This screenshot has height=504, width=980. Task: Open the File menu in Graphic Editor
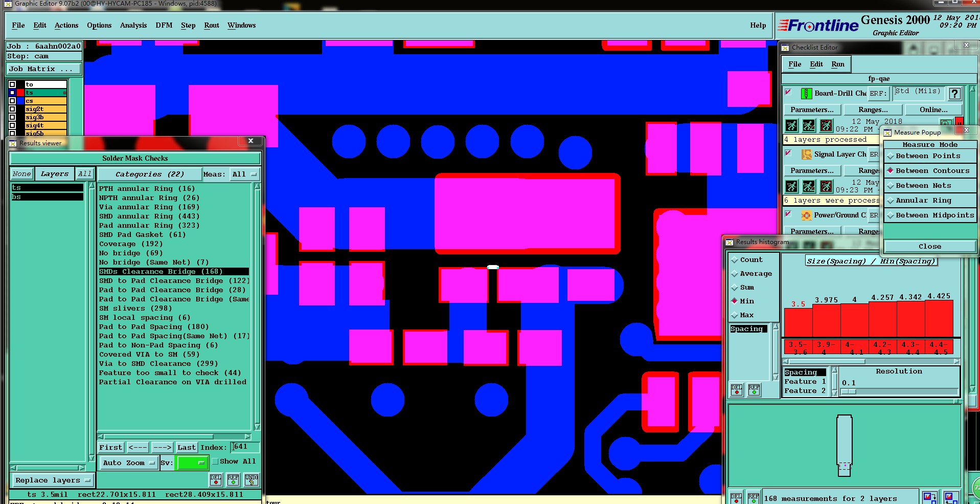pos(18,25)
